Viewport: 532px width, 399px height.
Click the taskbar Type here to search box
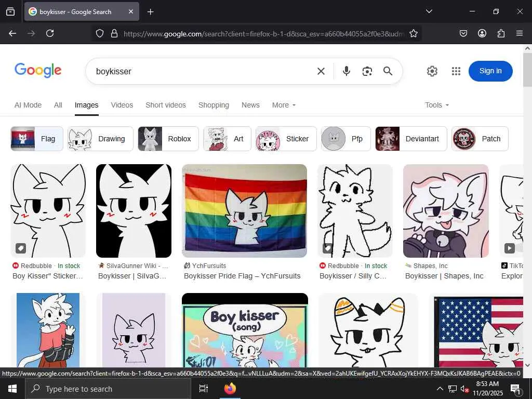pos(108,389)
